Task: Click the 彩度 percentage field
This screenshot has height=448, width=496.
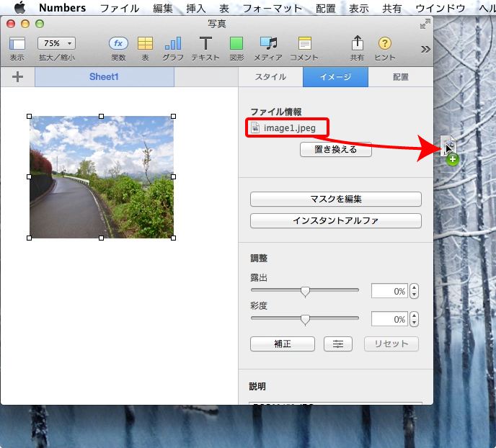Action: 390,319
